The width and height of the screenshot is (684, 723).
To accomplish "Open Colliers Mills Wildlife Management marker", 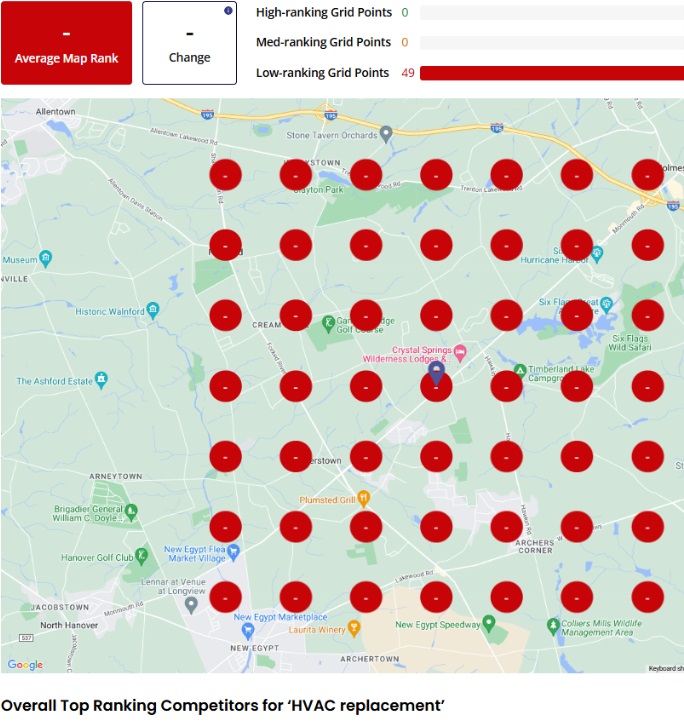I will (553, 627).
